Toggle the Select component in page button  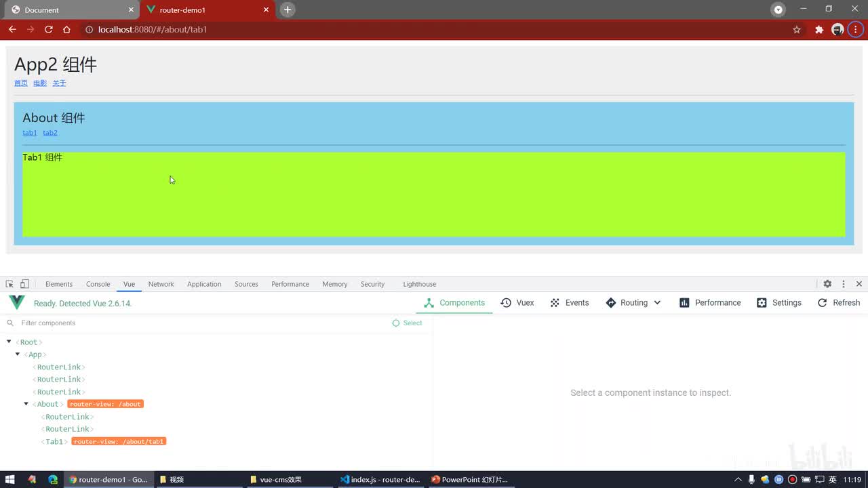407,323
